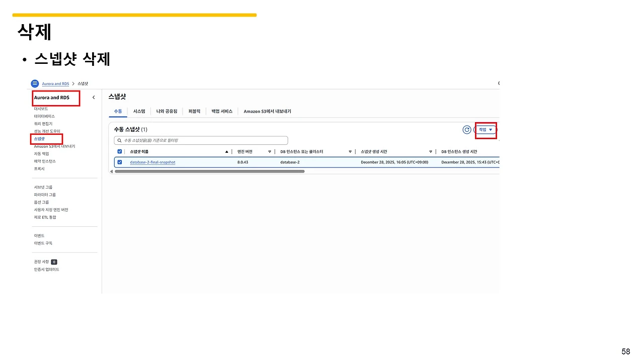Sort by 스냅샷 생성 시간 arrow
644x362 pixels.
click(x=431, y=151)
